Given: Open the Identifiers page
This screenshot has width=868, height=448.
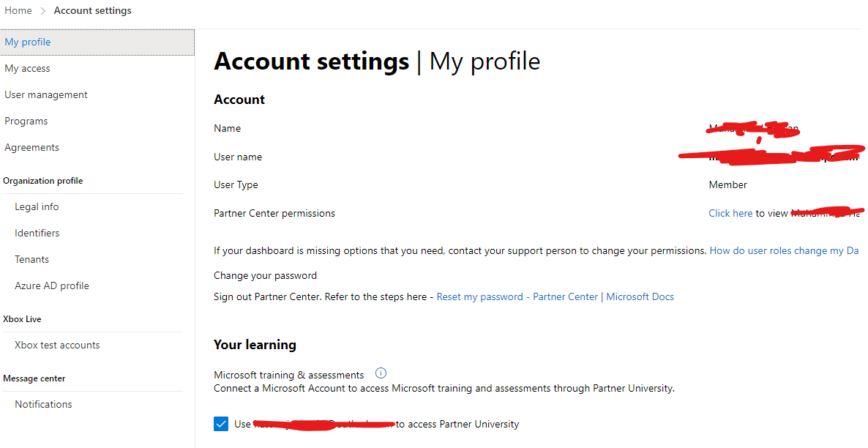Looking at the screenshot, I should pyautogui.click(x=37, y=233).
